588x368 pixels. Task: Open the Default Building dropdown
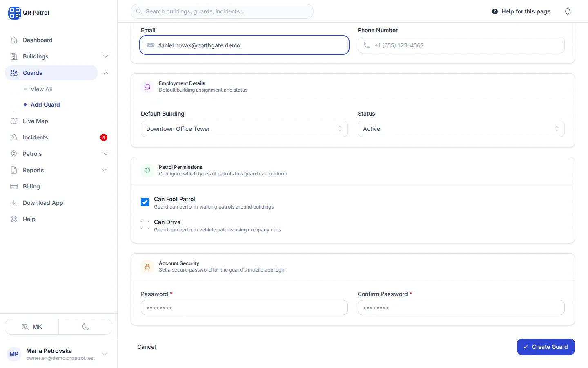tap(244, 129)
